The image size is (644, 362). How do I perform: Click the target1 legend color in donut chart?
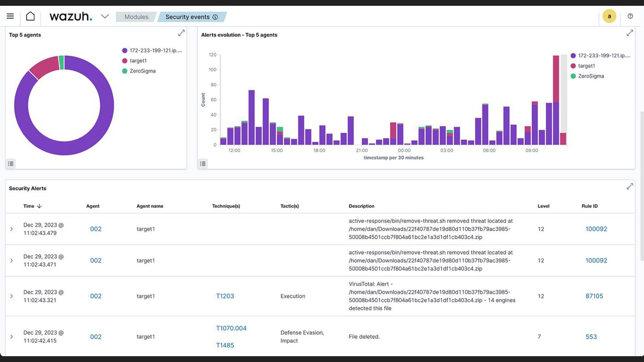click(x=125, y=61)
